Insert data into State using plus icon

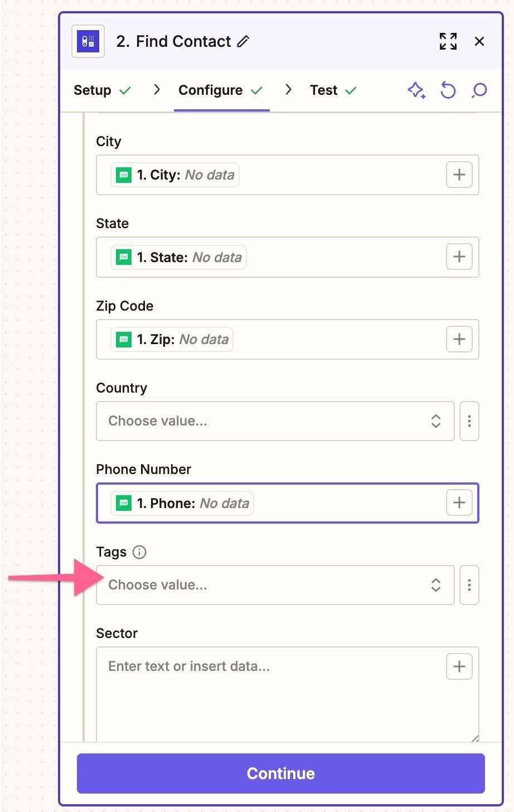(459, 257)
